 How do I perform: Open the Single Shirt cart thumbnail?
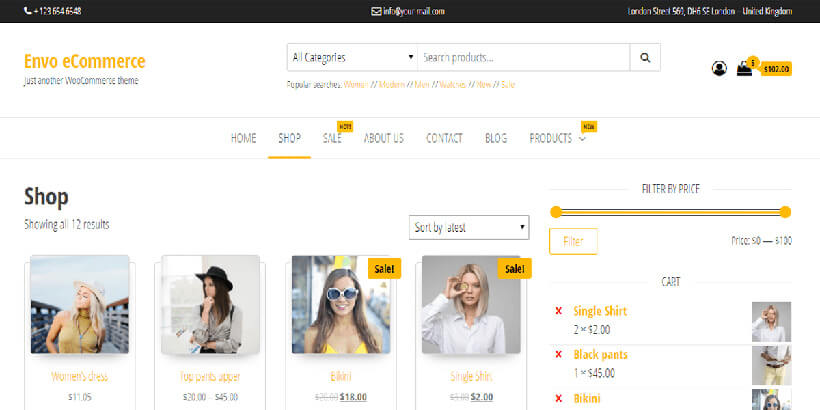(x=771, y=322)
